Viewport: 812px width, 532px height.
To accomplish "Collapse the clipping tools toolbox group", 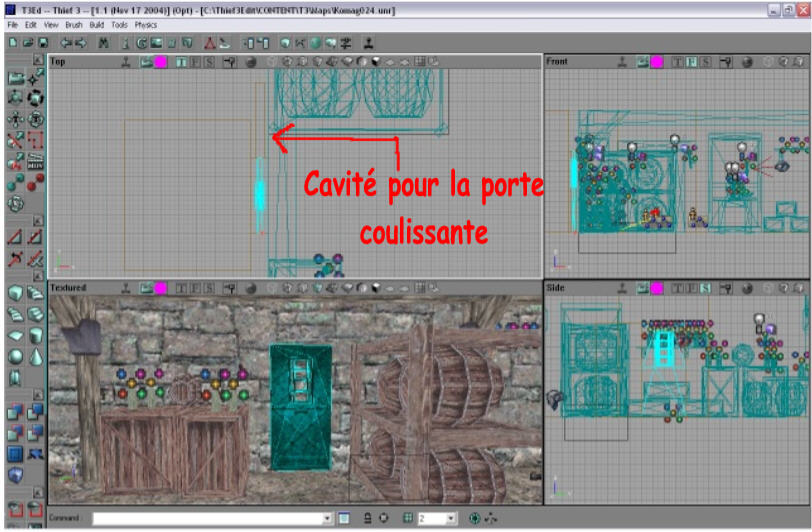I will coord(38,221).
